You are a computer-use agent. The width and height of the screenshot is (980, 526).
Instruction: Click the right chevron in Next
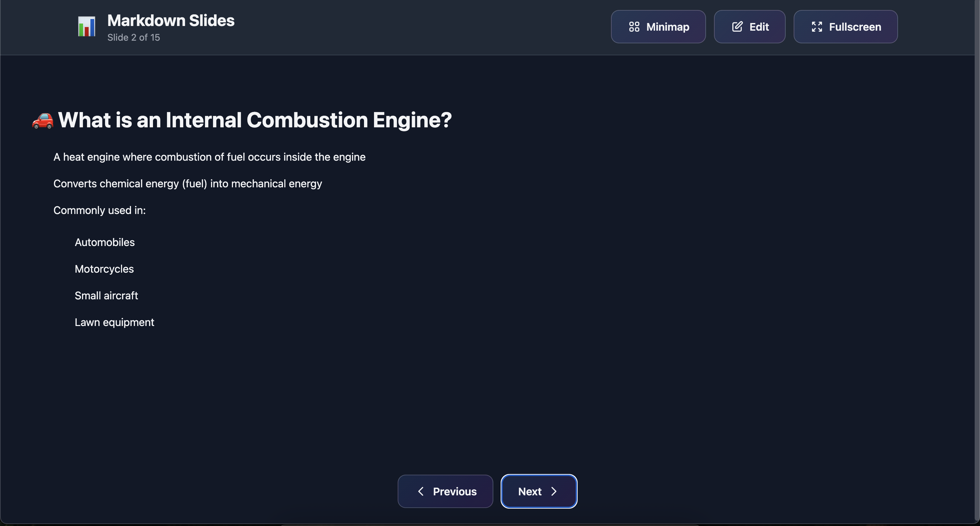[554, 491]
